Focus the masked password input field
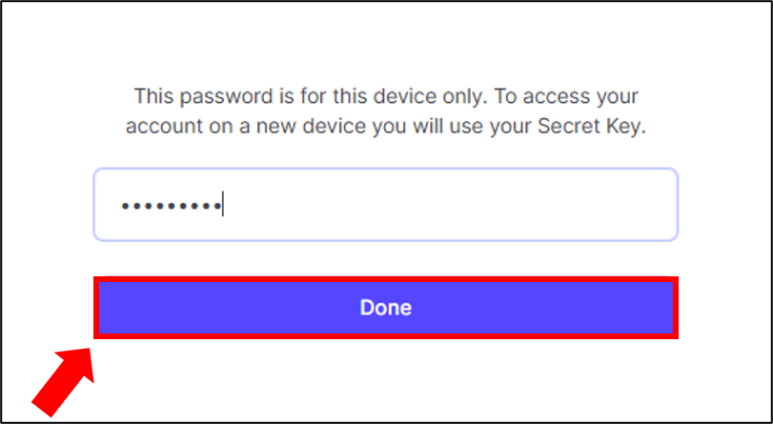Image resolution: width=773 pixels, height=424 pixels. pos(386,205)
